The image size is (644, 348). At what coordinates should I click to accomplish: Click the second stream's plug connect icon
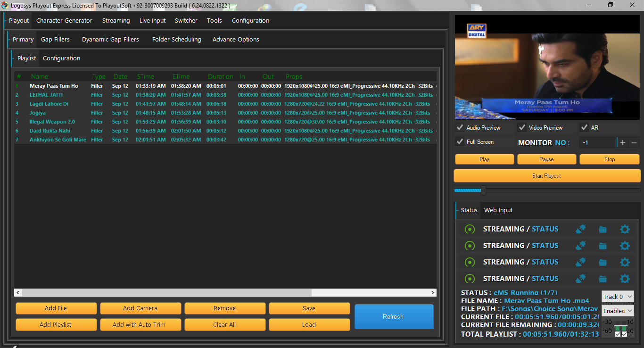coord(580,246)
